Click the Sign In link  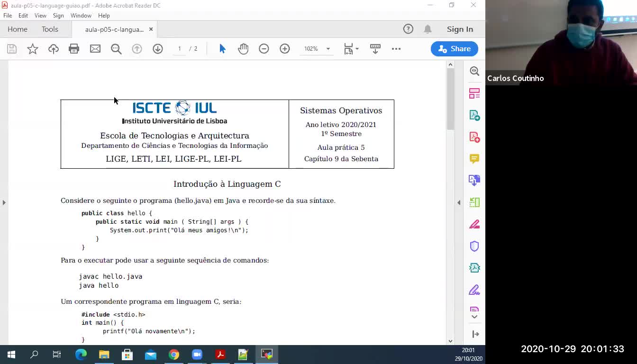click(460, 29)
